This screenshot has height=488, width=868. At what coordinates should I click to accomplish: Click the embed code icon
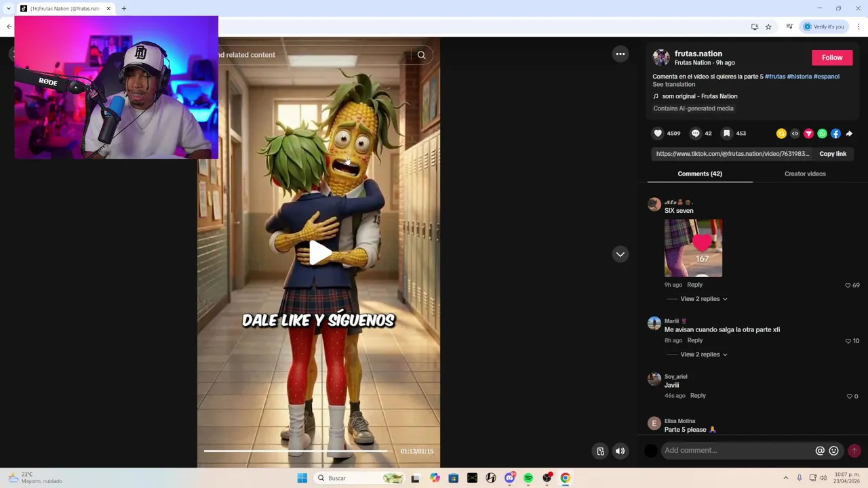coord(795,134)
